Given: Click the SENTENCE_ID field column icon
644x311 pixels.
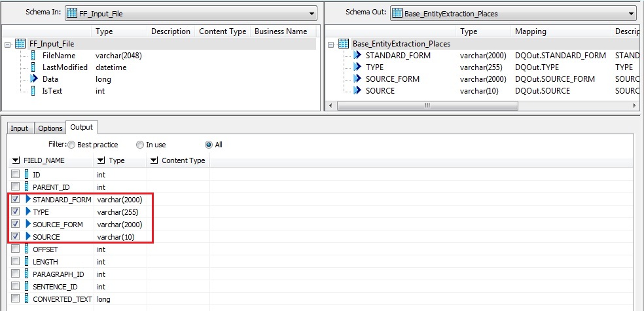Looking at the screenshot, I should [27, 286].
